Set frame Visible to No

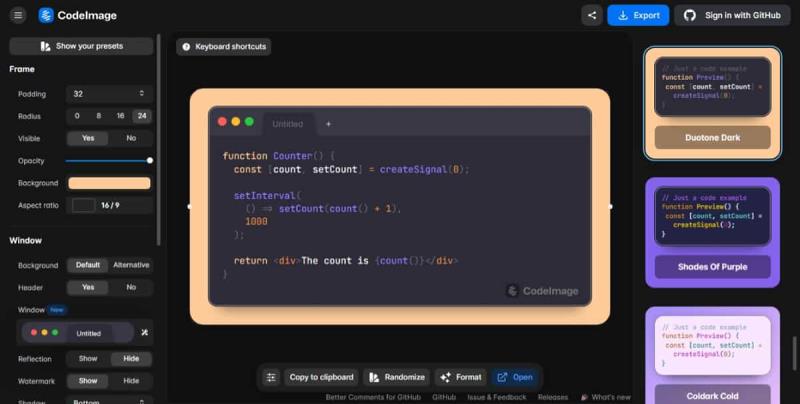point(131,138)
